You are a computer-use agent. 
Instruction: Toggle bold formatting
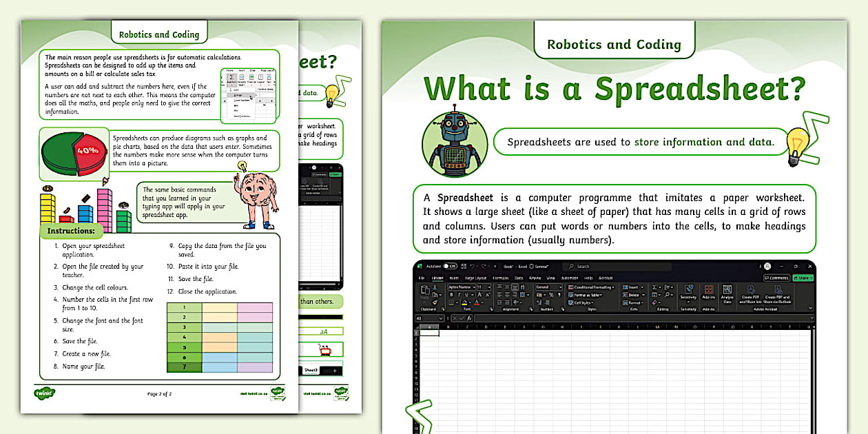pyautogui.click(x=452, y=294)
